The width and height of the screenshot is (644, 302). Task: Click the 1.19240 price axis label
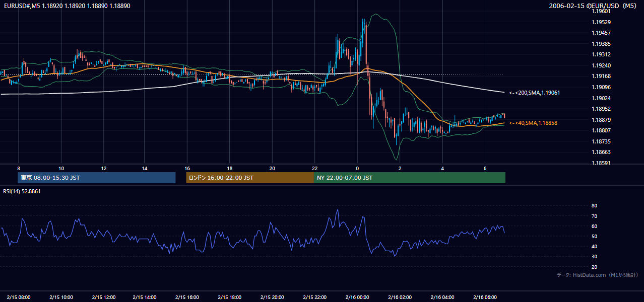pyautogui.click(x=601, y=65)
